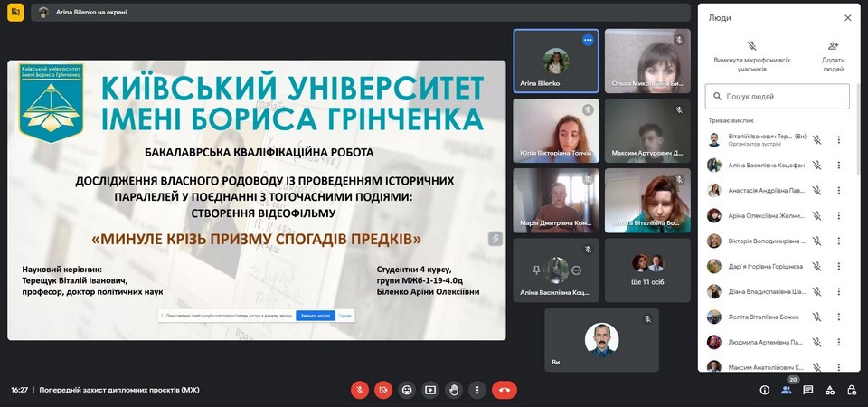Viewport: 868px width, 407px height.
Task: Toggle the people panel icon
Action: [x=787, y=390]
